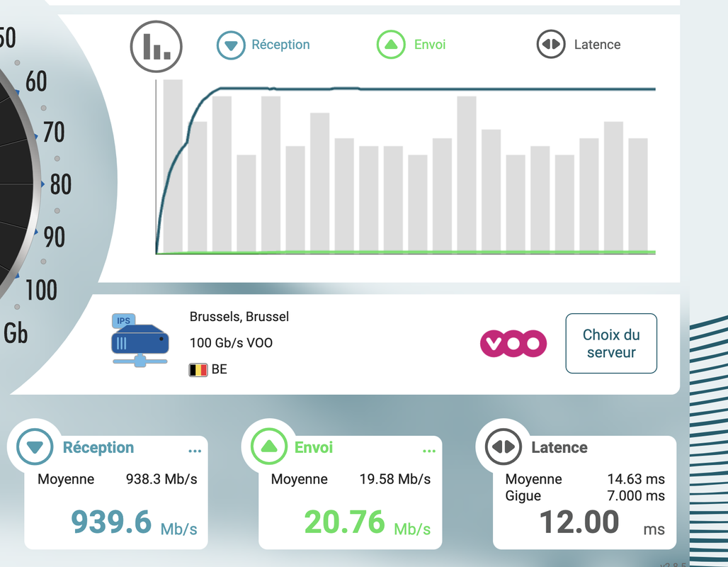Image resolution: width=728 pixels, height=567 pixels.
Task: Click the Latence card title
Action: point(559,447)
